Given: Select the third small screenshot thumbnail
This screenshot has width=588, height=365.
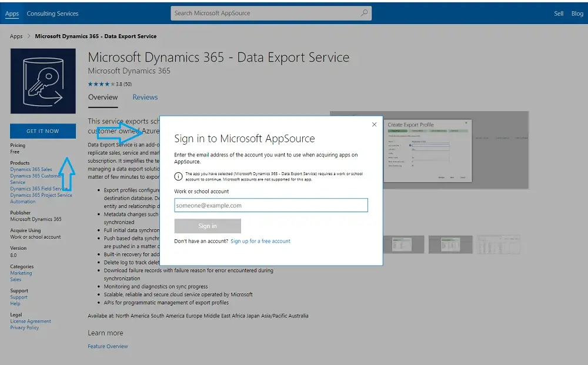Looking at the screenshot, I should 499,245.
